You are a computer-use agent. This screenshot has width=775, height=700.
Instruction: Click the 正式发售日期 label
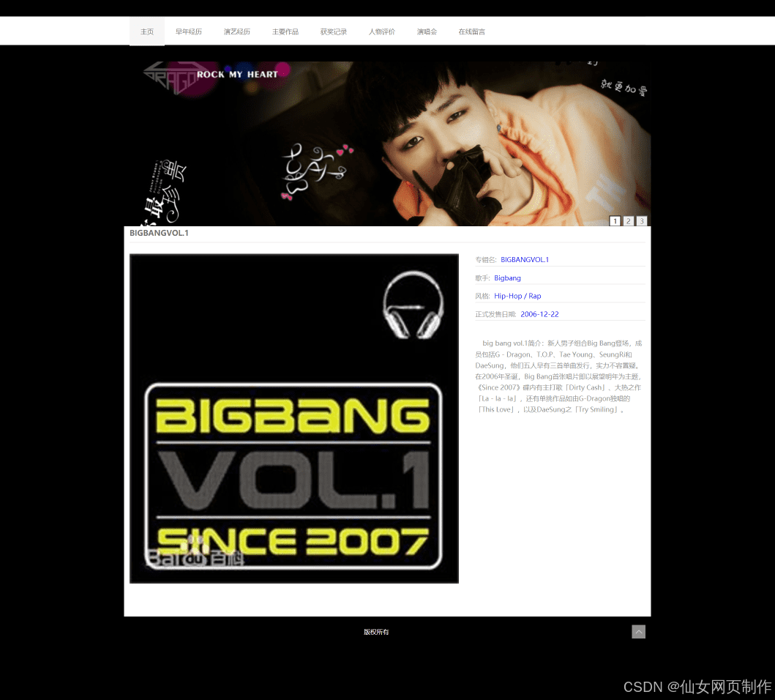click(495, 314)
